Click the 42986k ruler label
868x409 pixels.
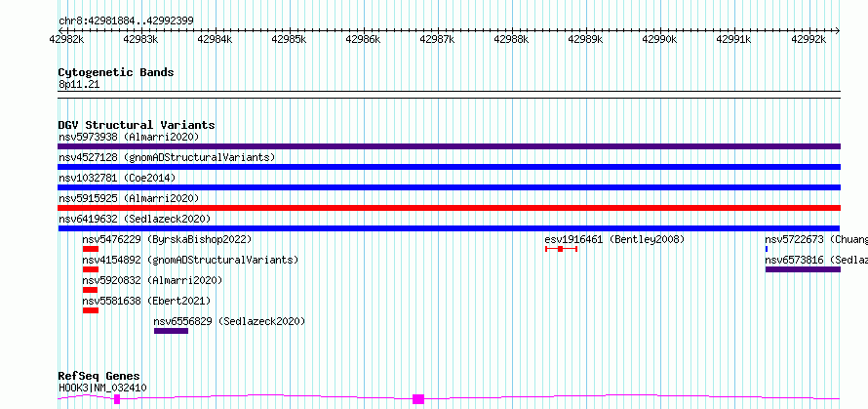point(363,39)
